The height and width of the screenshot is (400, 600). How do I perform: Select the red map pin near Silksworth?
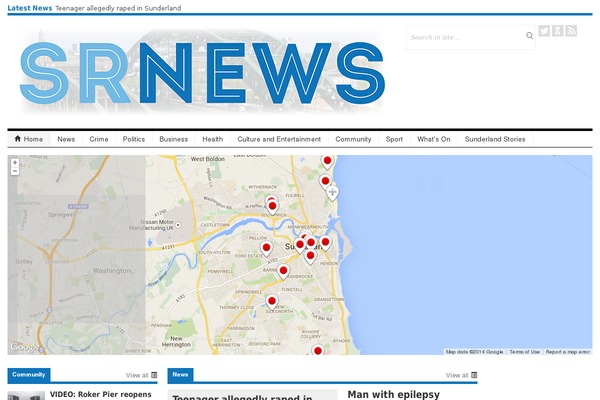pyautogui.click(x=272, y=302)
